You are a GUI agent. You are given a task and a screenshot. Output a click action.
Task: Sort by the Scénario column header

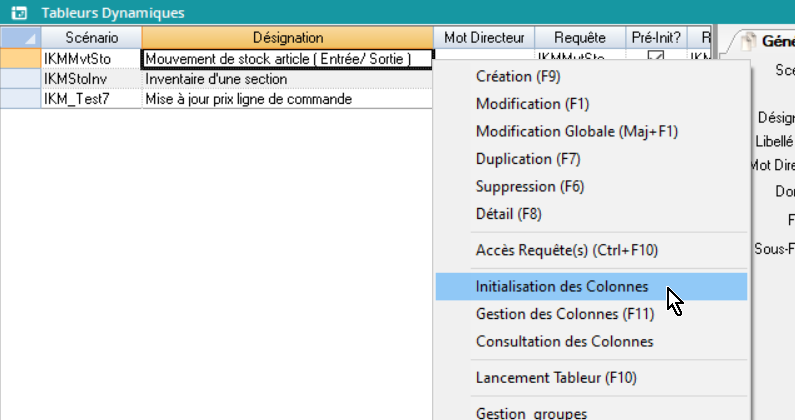(x=91, y=38)
